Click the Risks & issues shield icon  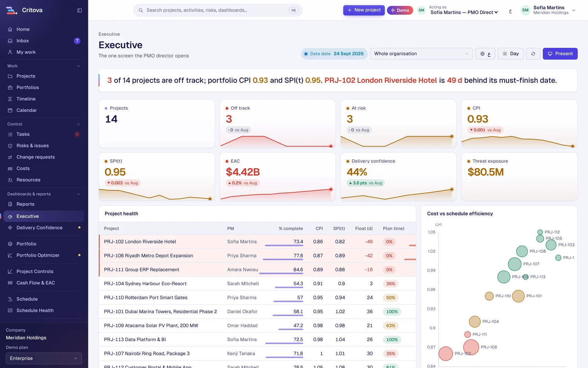(x=10, y=146)
